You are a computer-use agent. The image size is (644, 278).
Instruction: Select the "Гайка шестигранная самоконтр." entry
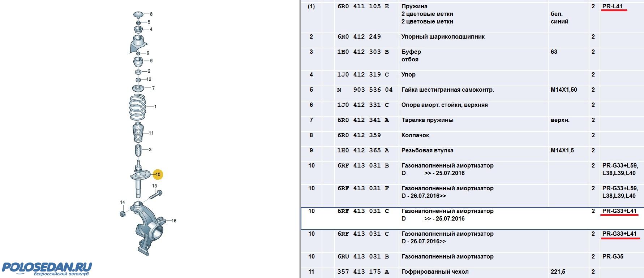[447, 90]
